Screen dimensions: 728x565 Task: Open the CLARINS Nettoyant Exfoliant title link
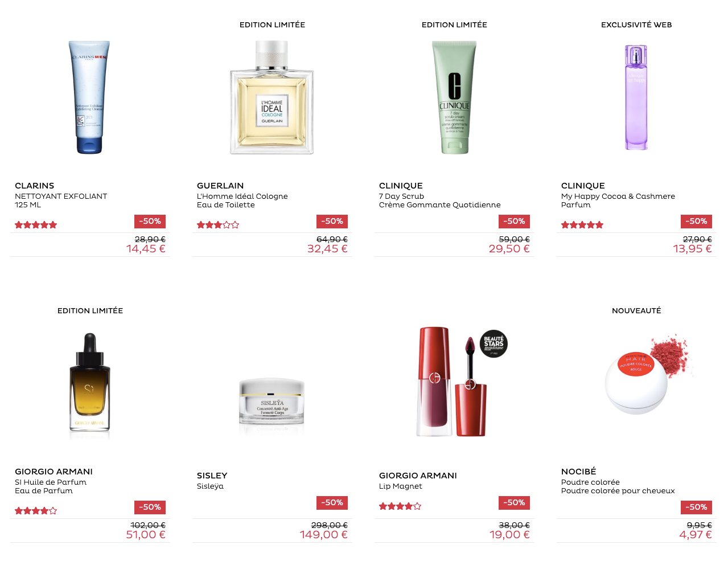point(61,195)
